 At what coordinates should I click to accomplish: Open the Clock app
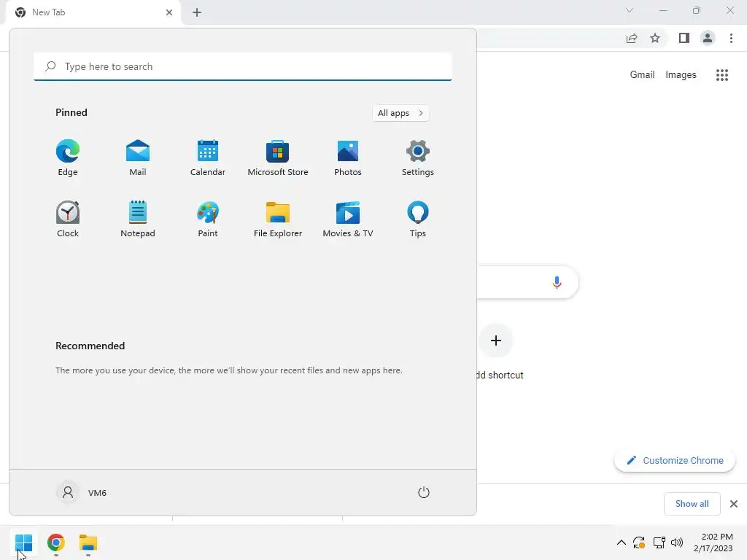(68, 219)
